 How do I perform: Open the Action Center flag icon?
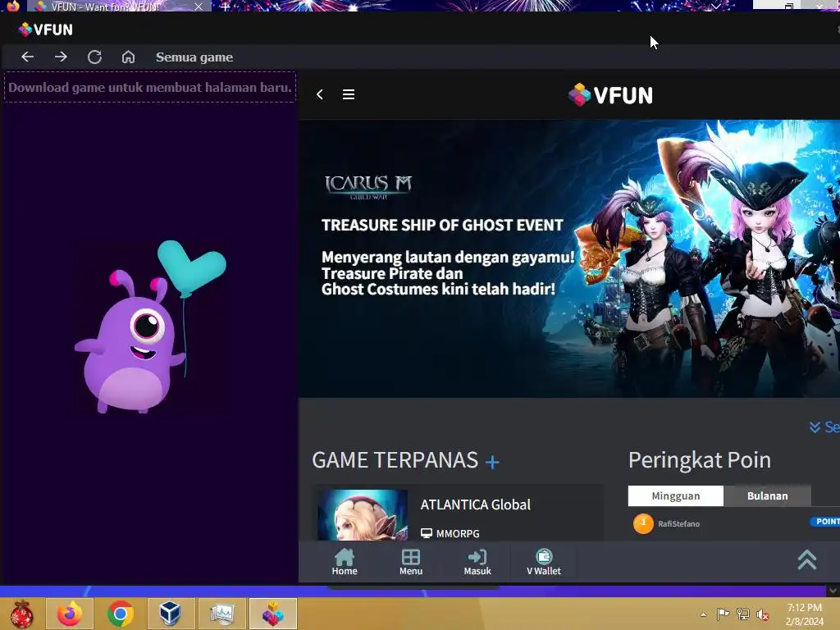click(x=724, y=614)
